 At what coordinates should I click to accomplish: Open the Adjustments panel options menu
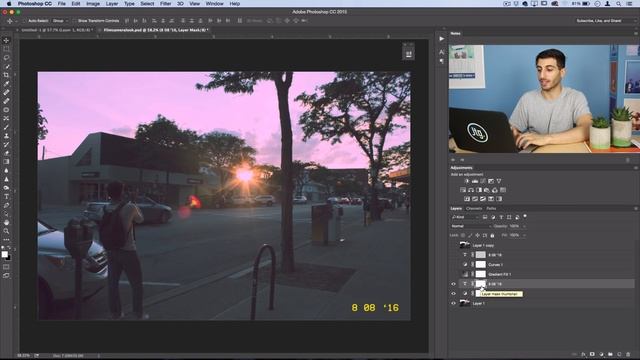[636, 168]
